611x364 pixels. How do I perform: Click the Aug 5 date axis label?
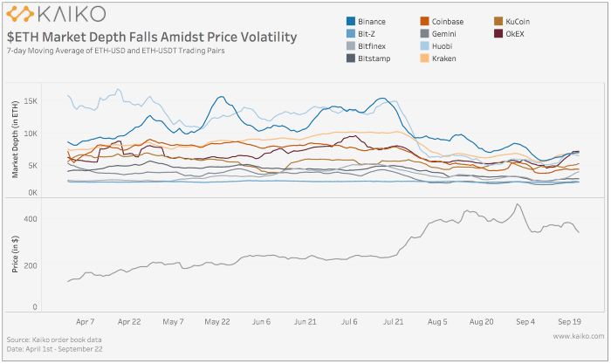click(x=437, y=322)
